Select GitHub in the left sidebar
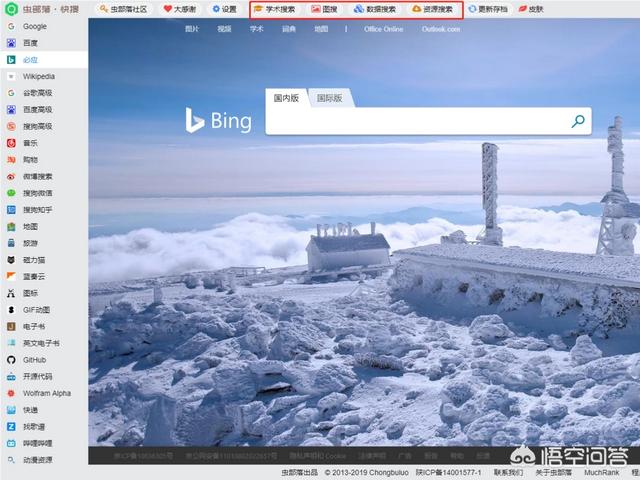 click(x=35, y=359)
